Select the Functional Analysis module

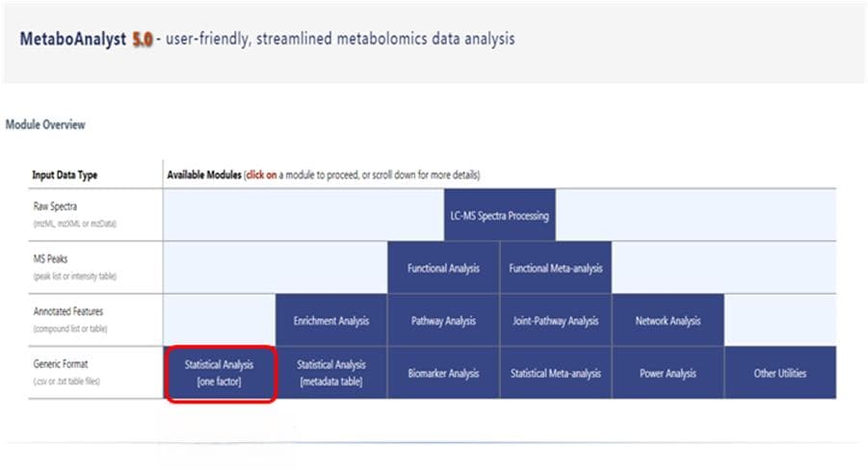pos(443,268)
